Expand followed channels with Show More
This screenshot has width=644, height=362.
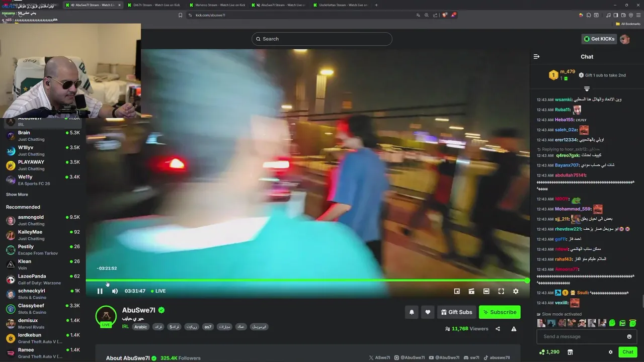(17, 195)
